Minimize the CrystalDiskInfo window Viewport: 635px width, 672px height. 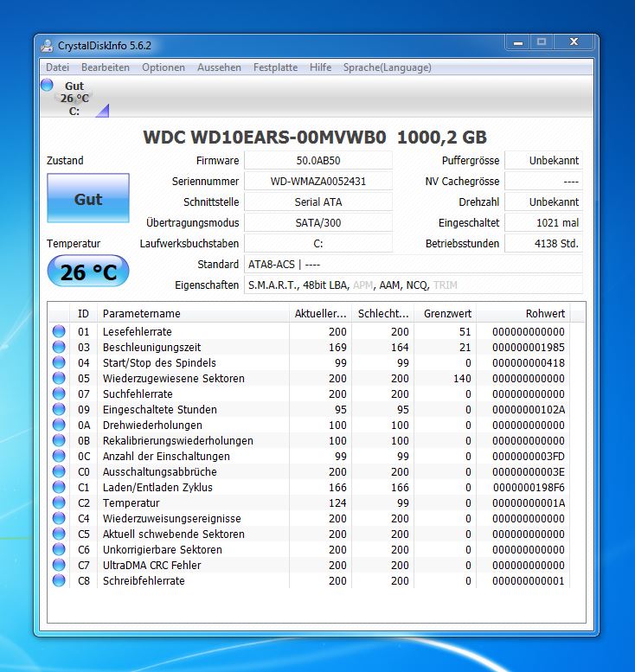[x=518, y=42]
